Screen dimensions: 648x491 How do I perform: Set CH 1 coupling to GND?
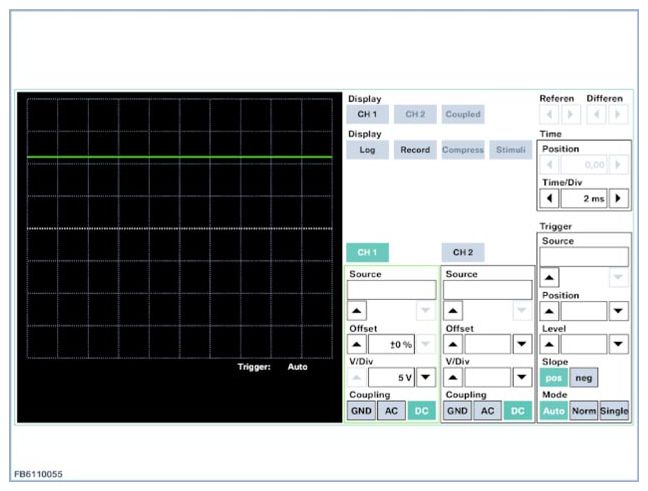tap(360, 411)
